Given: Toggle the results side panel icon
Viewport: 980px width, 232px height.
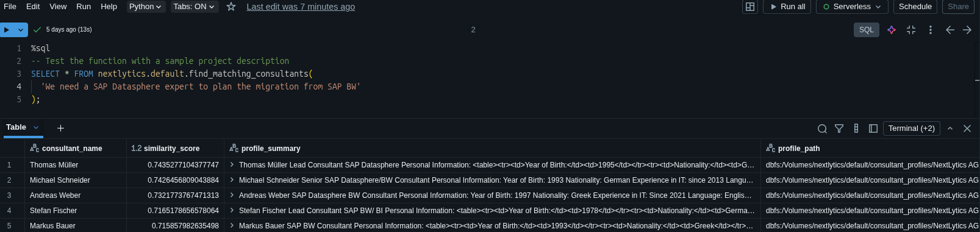Looking at the screenshot, I should pyautogui.click(x=873, y=128).
